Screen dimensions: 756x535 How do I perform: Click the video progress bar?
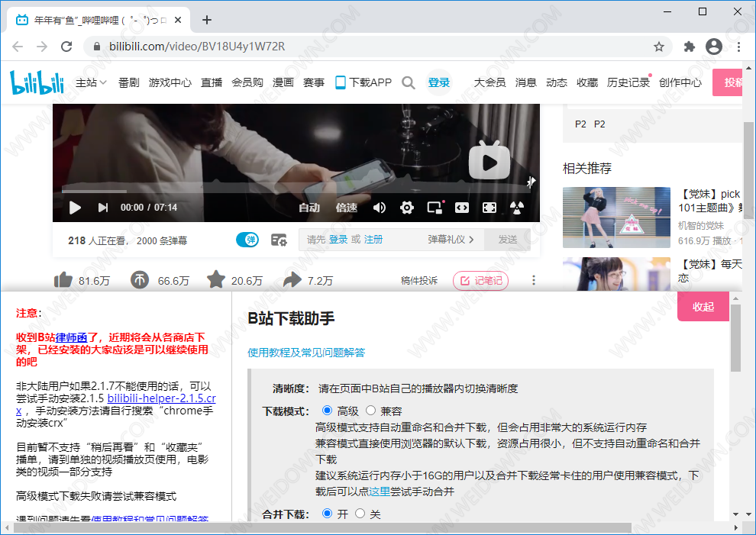pos(296,192)
